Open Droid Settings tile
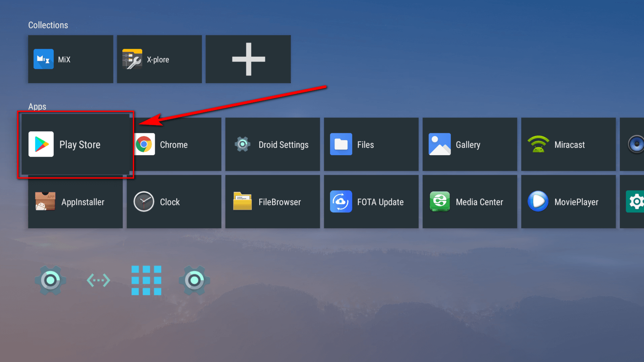Screen dimensions: 644x362 [272, 144]
